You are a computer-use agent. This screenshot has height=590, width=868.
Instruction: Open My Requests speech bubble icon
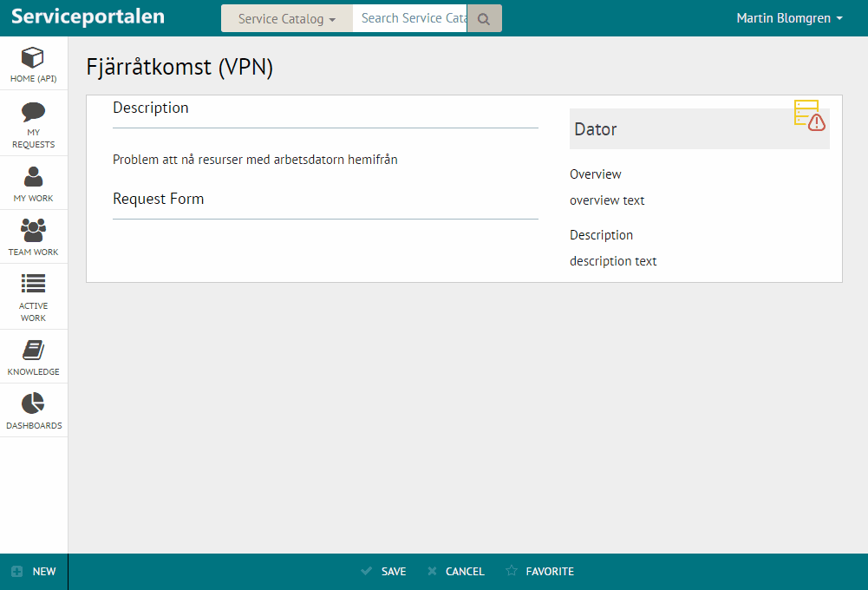[33, 111]
